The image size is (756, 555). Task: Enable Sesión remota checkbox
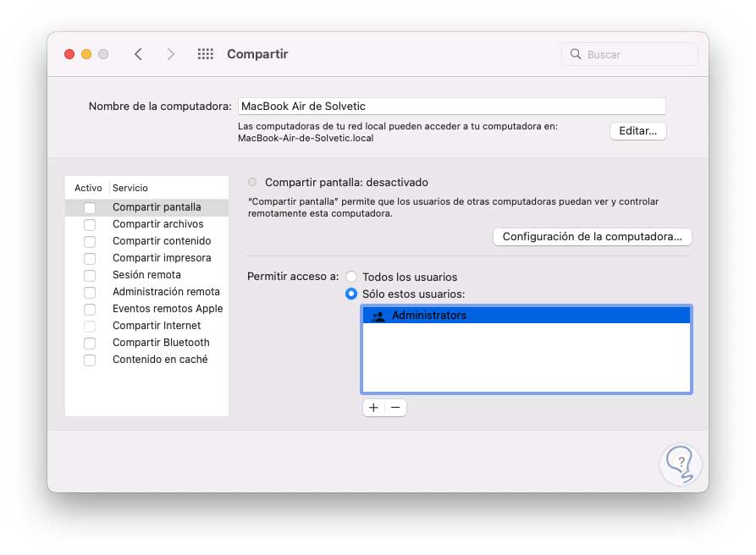coord(90,275)
